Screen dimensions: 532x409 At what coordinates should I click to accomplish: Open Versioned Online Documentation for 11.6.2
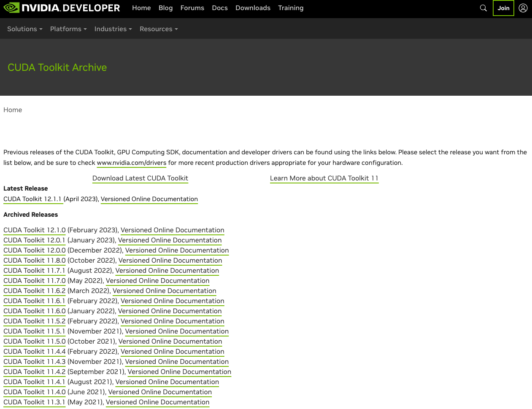pyautogui.click(x=165, y=291)
